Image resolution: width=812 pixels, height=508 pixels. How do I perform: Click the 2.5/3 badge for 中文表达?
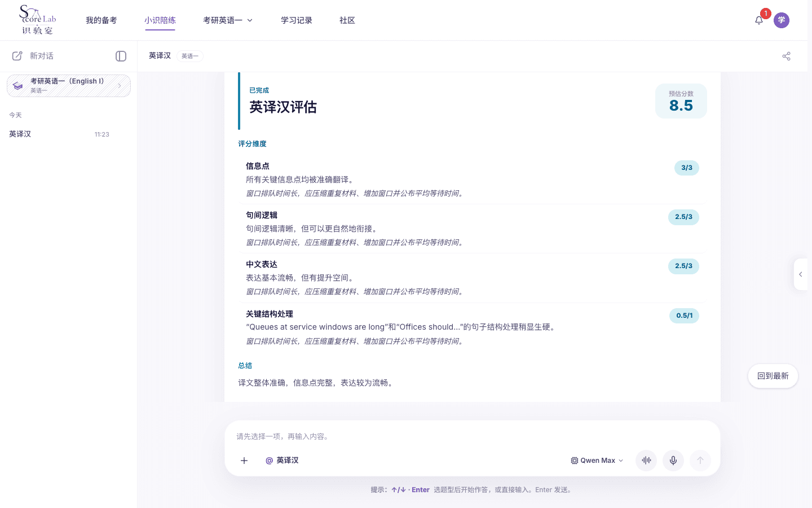(x=683, y=266)
